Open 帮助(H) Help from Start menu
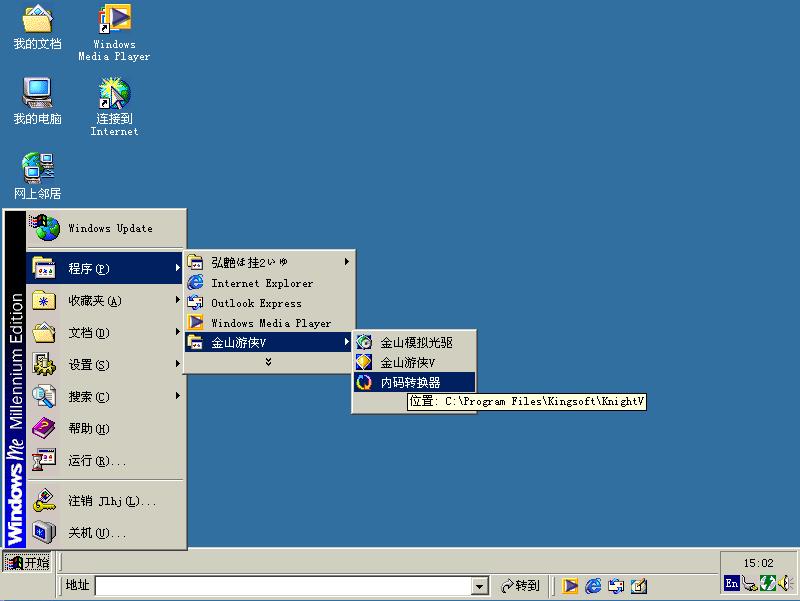 [x=105, y=429]
